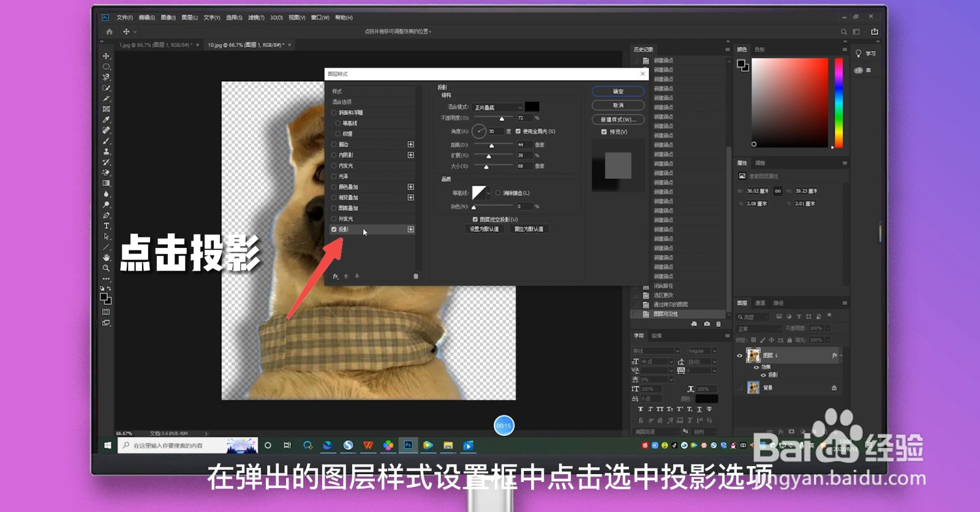Select the Zoom tool
Image resolution: width=980 pixels, height=512 pixels.
coord(106,268)
